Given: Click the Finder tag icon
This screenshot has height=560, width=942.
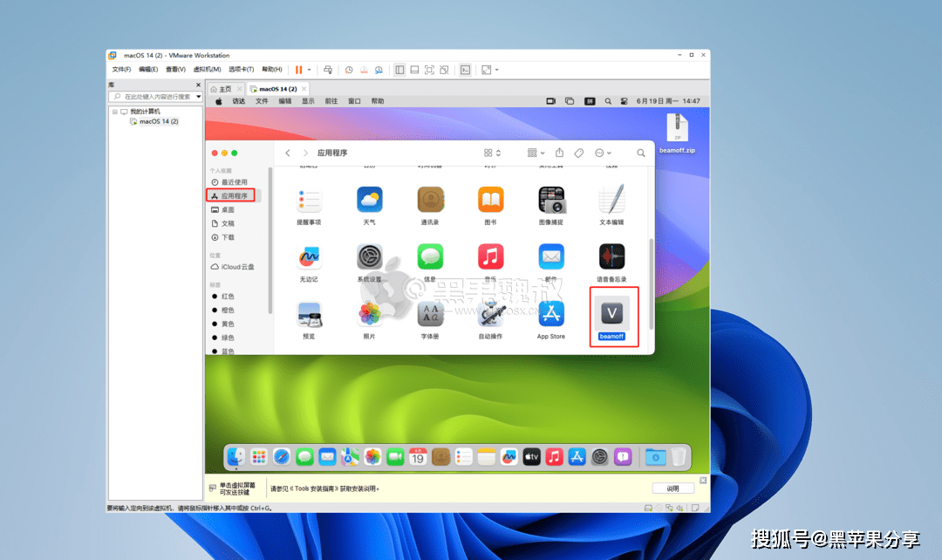Looking at the screenshot, I should [x=578, y=154].
